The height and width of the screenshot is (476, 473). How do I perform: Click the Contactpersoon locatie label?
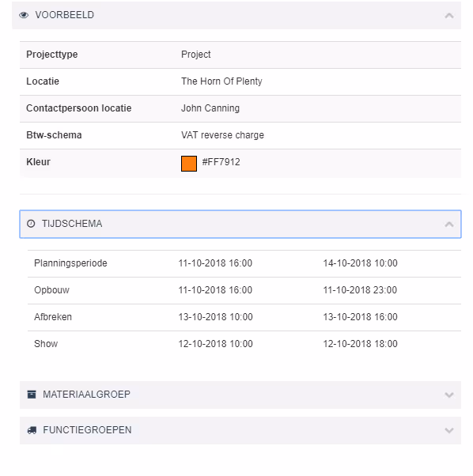point(79,108)
